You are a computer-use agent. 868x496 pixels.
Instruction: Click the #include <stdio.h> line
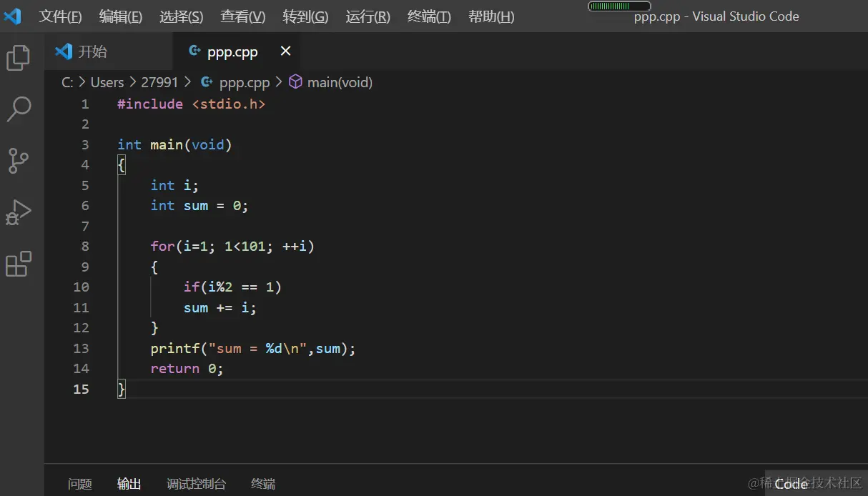click(191, 104)
